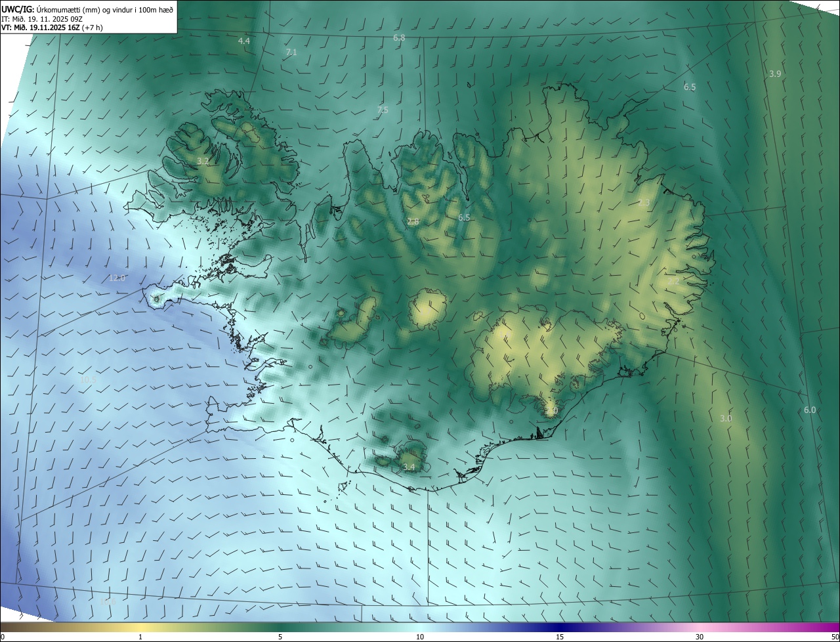Click the 2.3 value label on the map

click(x=644, y=203)
